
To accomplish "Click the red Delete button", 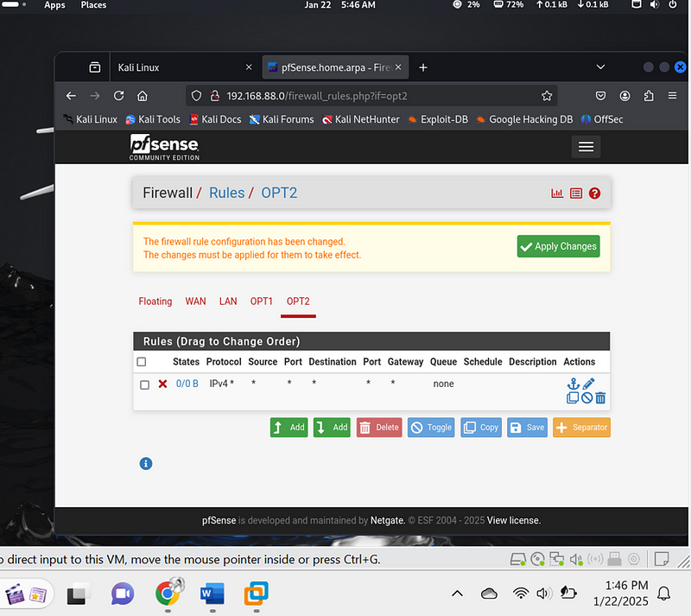I will tap(379, 428).
